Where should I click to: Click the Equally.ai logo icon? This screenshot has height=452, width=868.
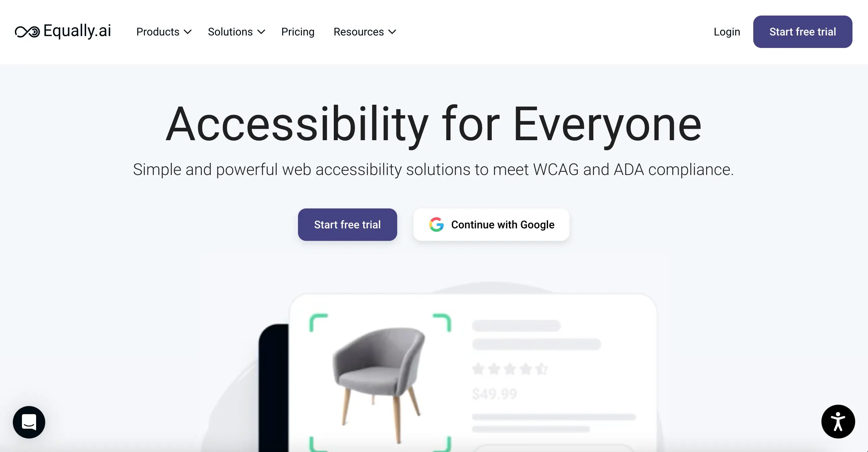pyautogui.click(x=27, y=32)
